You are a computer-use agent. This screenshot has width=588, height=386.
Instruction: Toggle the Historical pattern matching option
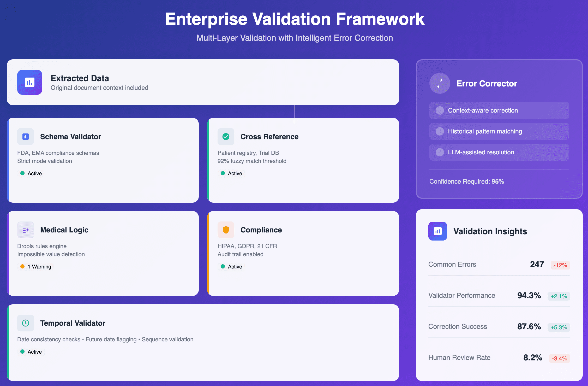coord(440,131)
